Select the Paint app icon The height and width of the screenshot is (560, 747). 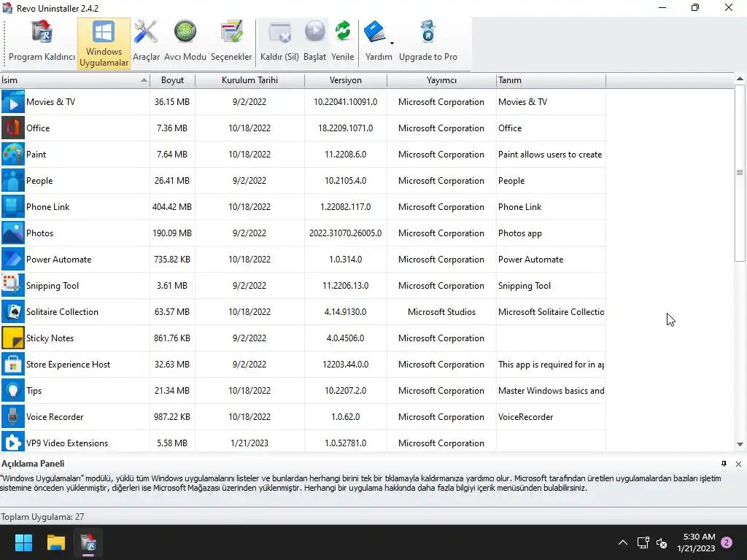pos(13,154)
